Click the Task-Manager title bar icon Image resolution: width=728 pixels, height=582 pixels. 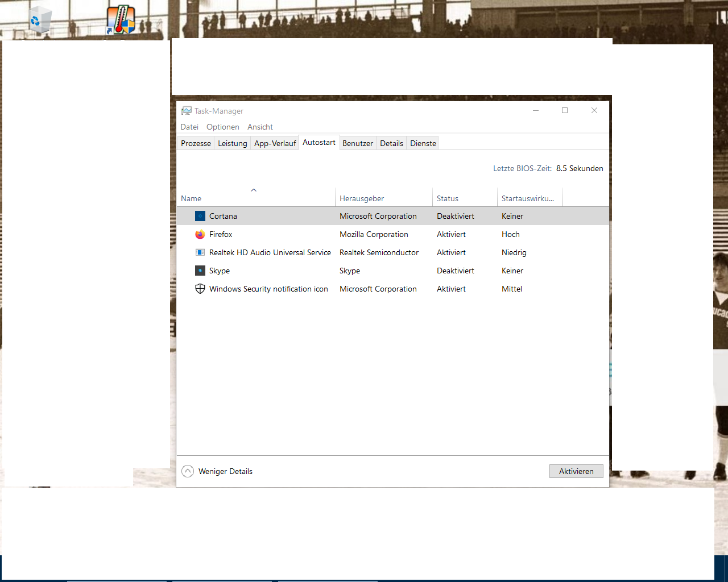[x=187, y=111]
